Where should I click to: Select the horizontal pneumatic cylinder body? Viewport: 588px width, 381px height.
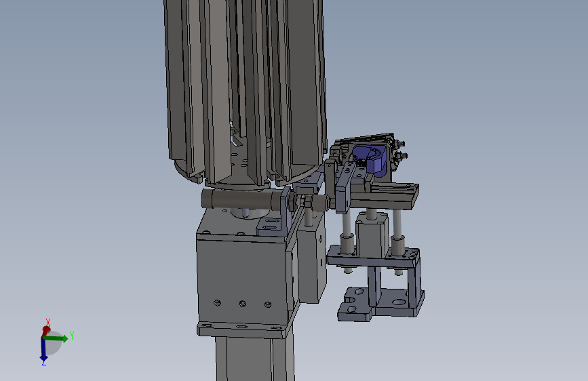pos(241,199)
